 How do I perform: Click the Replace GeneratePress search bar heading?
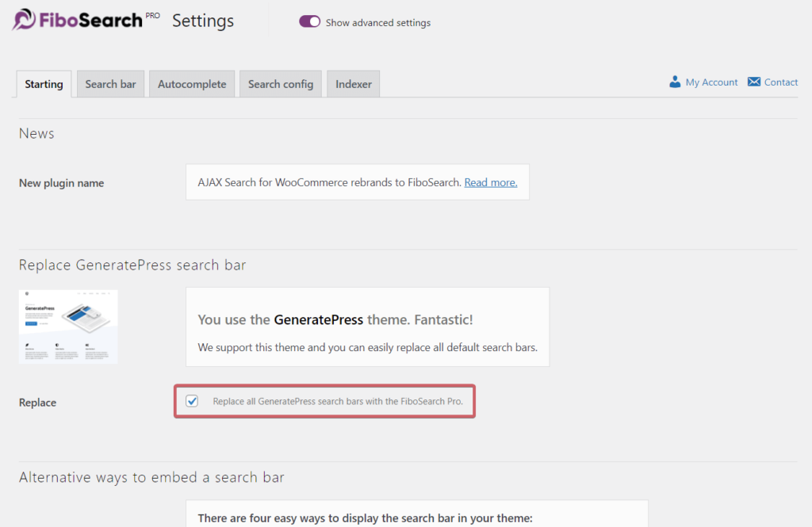click(132, 265)
